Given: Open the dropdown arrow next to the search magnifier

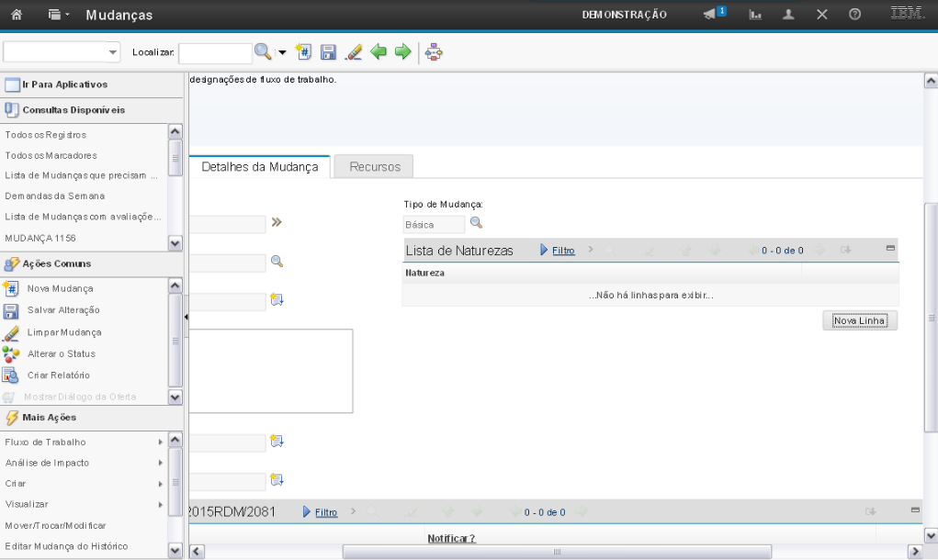Looking at the screenshot, I should 283,52.
